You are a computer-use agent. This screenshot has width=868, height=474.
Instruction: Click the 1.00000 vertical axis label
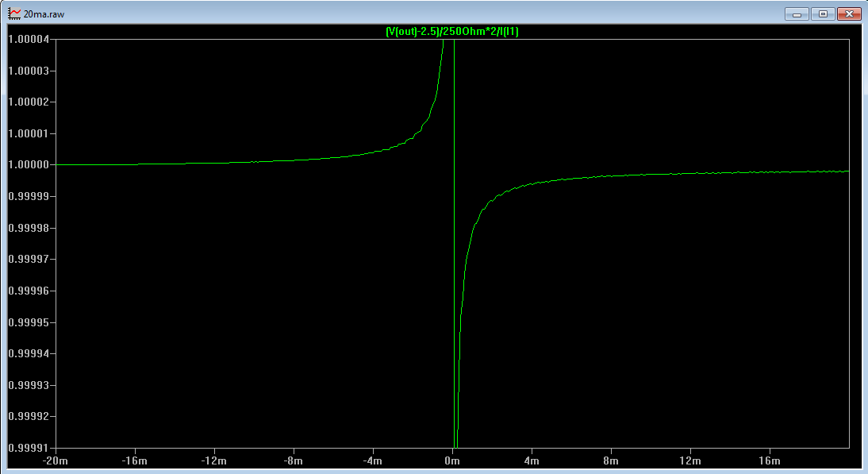pos(29,165)
